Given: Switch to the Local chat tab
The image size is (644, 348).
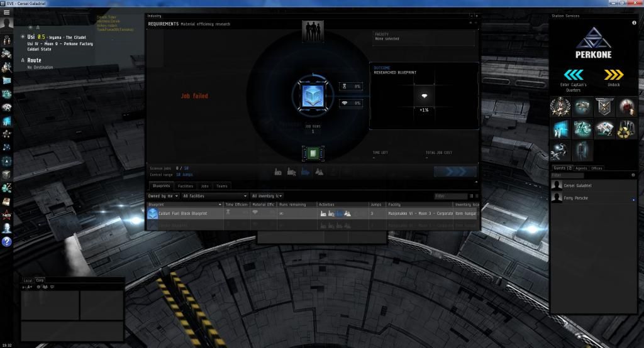Looking at the screenshot, I should pyautogui.click(x=28, y=280).
